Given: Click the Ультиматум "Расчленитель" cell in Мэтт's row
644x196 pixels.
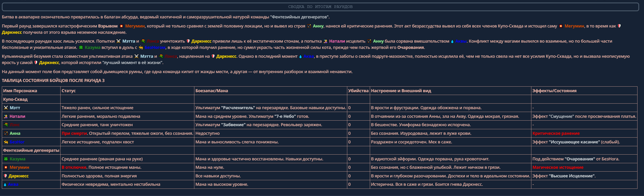Looking at the screenshot, I should coord(270,108).
